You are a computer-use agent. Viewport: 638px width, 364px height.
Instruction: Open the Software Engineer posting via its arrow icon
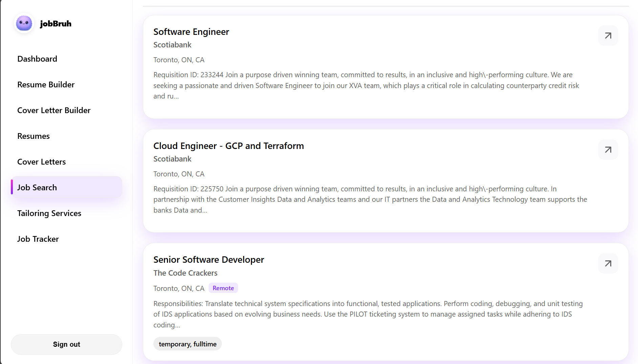608,35
